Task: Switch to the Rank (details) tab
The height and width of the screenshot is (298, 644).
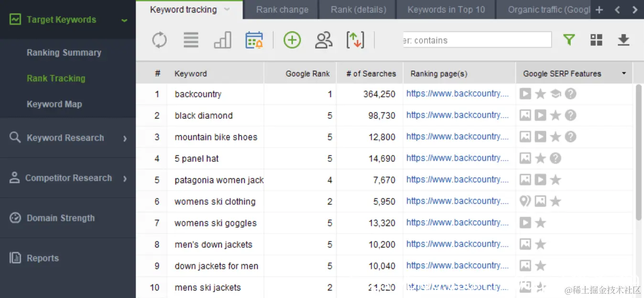Action: click(x=358, y=10)
